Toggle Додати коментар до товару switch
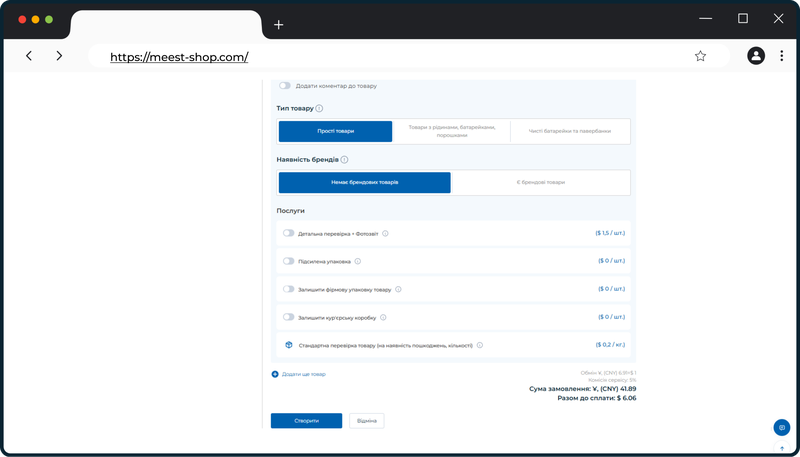Image resolution: width=800 pixels, height=457 pixels. pos(285,86)
